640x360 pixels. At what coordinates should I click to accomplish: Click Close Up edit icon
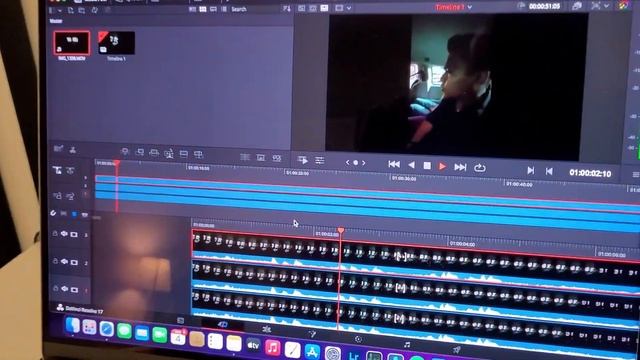169,154
